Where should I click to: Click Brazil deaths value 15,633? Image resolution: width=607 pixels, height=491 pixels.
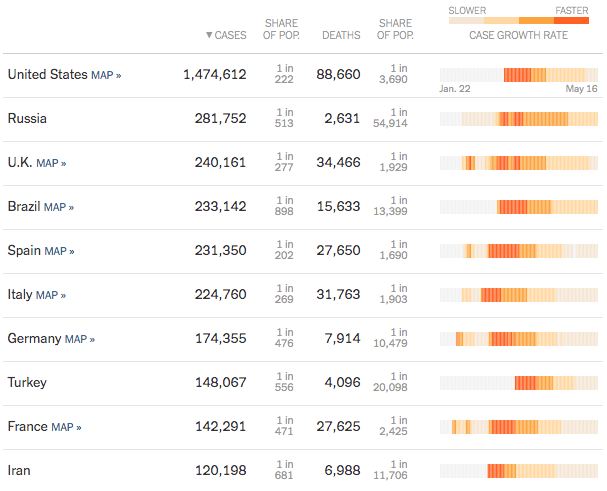coord(338,206)
